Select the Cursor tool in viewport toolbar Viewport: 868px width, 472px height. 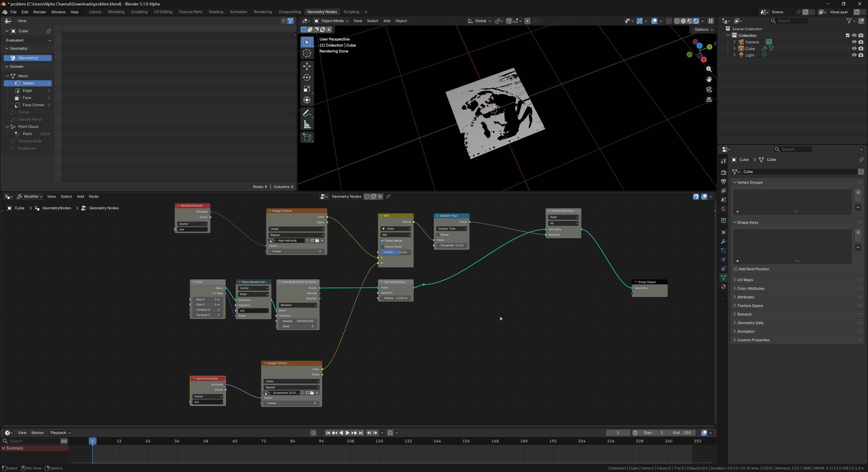307,53
